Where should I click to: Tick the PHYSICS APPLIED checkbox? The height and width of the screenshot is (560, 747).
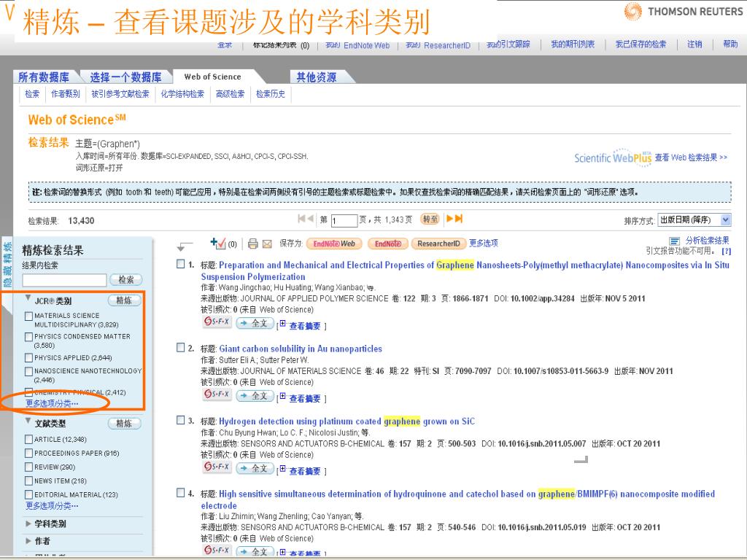(x=29, y=358)
